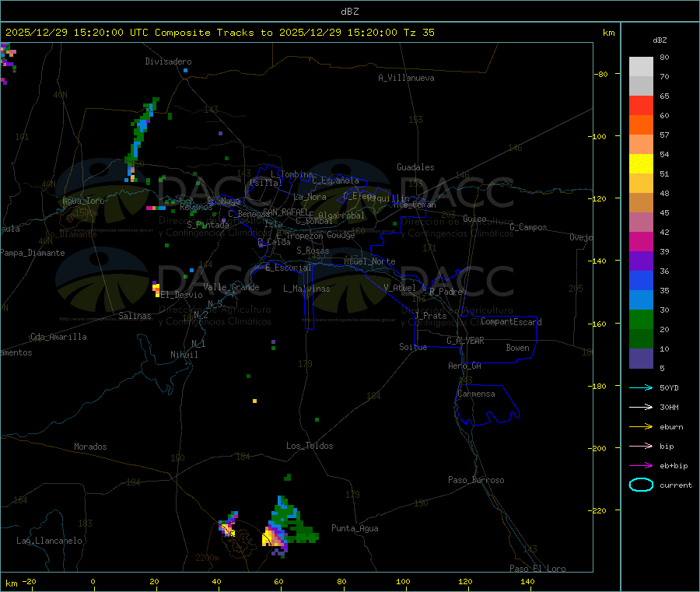Click the Guadales map label
Screen dimensions: 700x592
[x=415, y=167]
